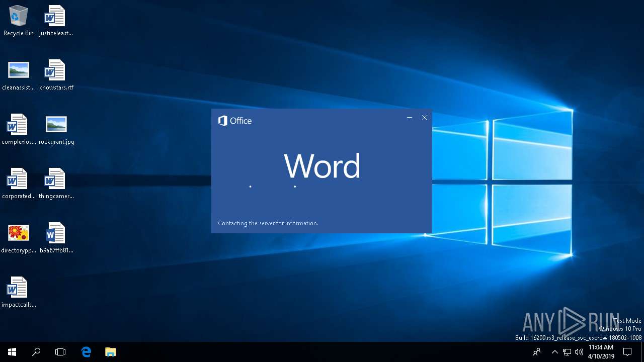
Task: Click the Show Desktop sliver on the taskbar
Action: 642,352
